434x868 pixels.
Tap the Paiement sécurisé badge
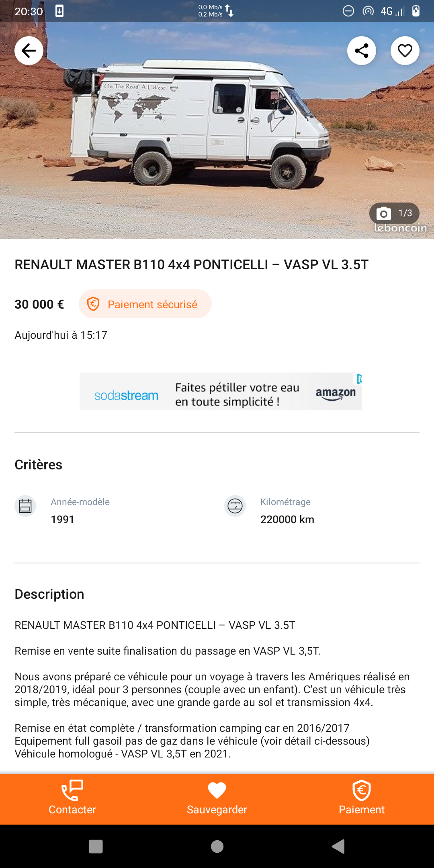pos(145,304)
